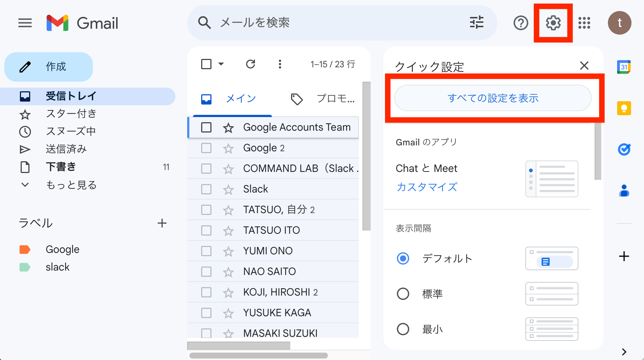
Task: Open Contacts side panel icon
Action: pyautogui.click(x=624, y=191)
